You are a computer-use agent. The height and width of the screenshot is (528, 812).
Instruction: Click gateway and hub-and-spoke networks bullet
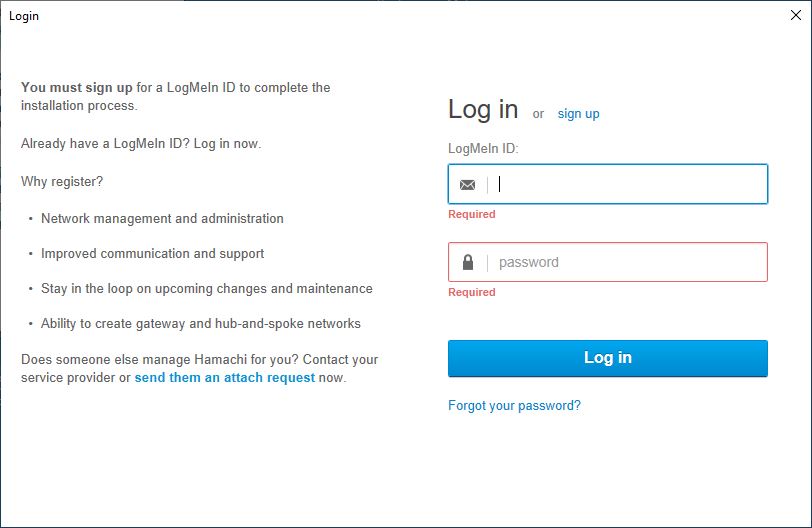pyautogui.click(x=200, y=324)
